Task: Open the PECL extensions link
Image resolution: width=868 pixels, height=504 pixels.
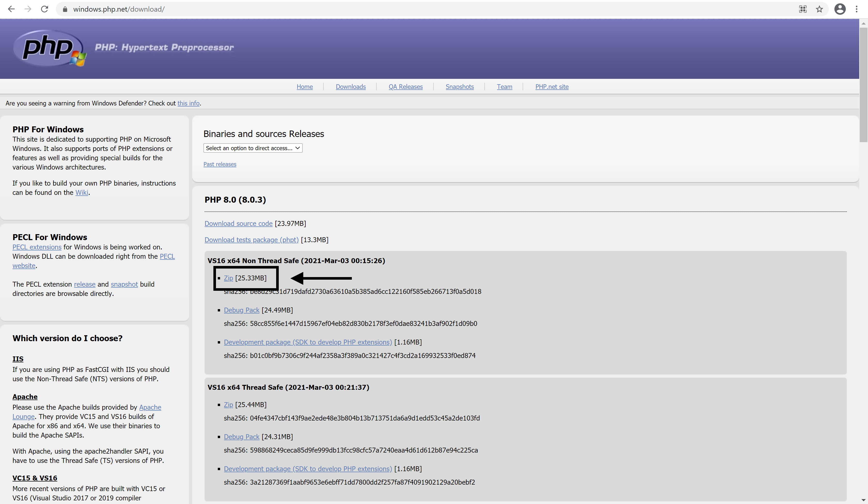Action: [x=37, y=247]
